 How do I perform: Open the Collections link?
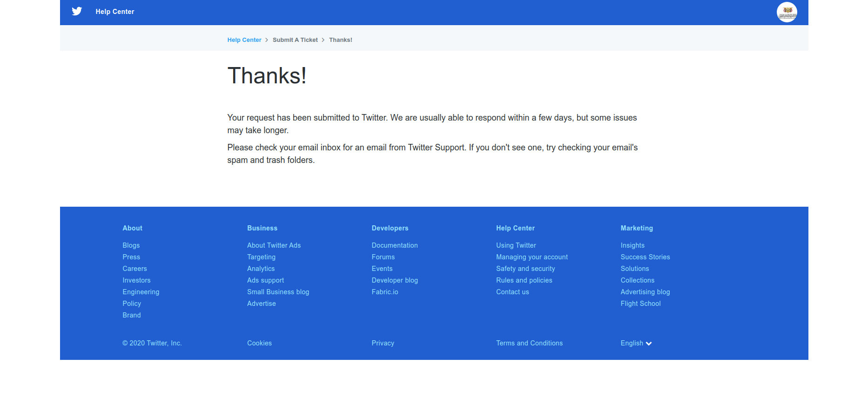click(x=638, y=280)
